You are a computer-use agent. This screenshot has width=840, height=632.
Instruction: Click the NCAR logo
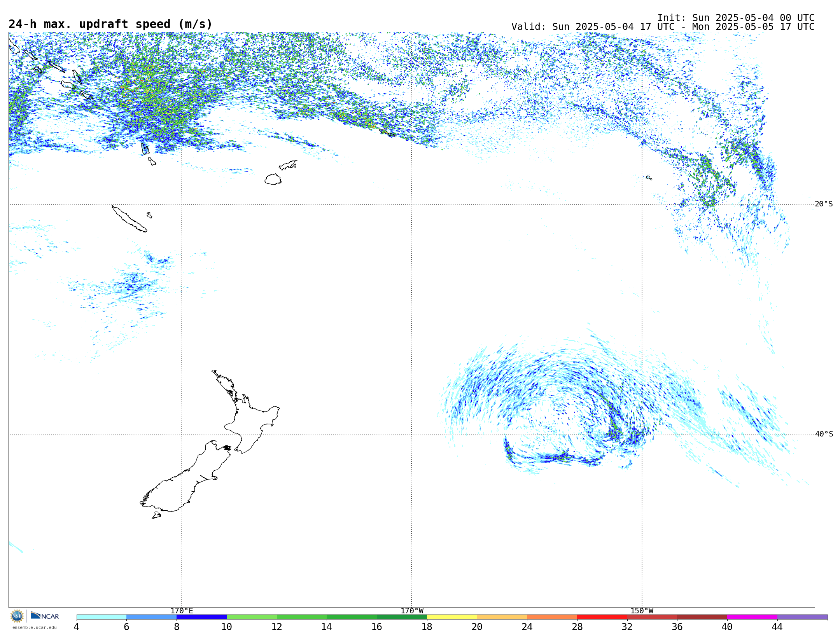pos(45,616)
